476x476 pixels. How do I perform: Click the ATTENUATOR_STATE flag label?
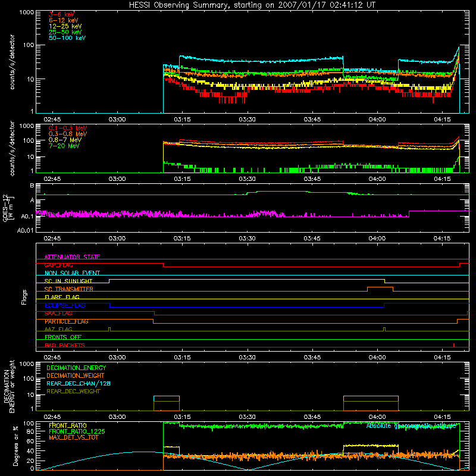(72, 257)
